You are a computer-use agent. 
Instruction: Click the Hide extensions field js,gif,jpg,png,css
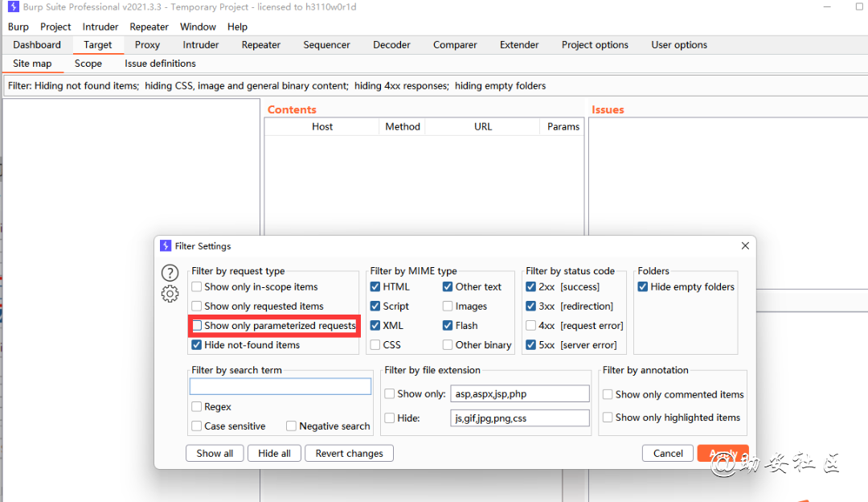pos(520,418)
